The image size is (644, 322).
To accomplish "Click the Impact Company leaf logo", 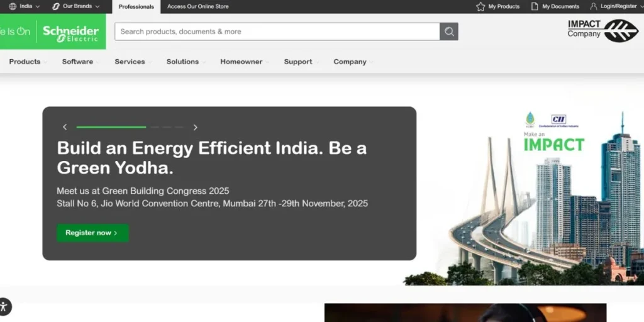I will click(621, 30).
